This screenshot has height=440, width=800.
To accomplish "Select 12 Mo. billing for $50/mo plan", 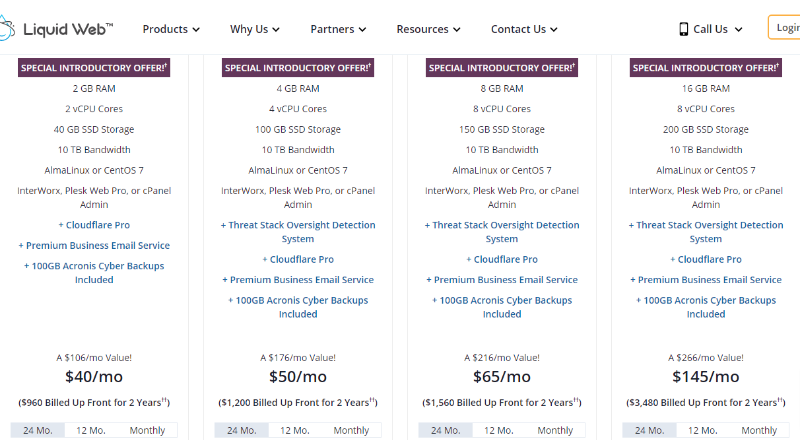I will coord(294,430).
